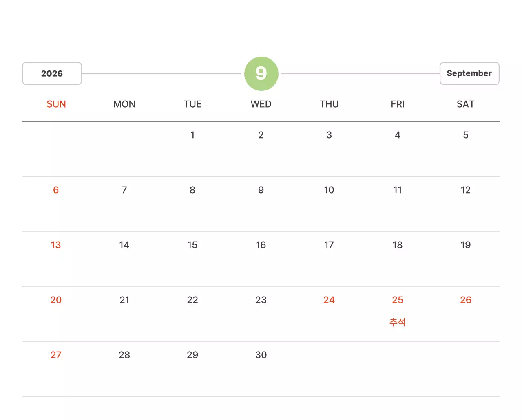
Task: Select date 12 in second week
Action: point(465,190)
